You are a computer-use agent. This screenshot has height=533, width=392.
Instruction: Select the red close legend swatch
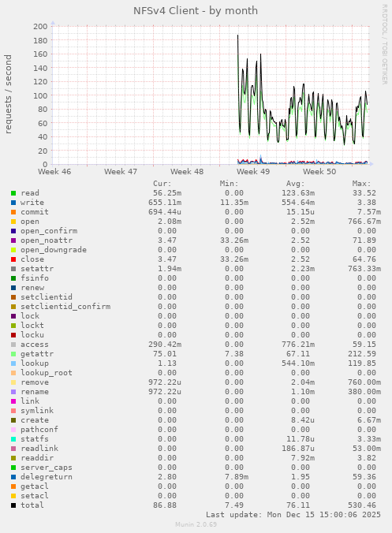(x=13, y=259)
